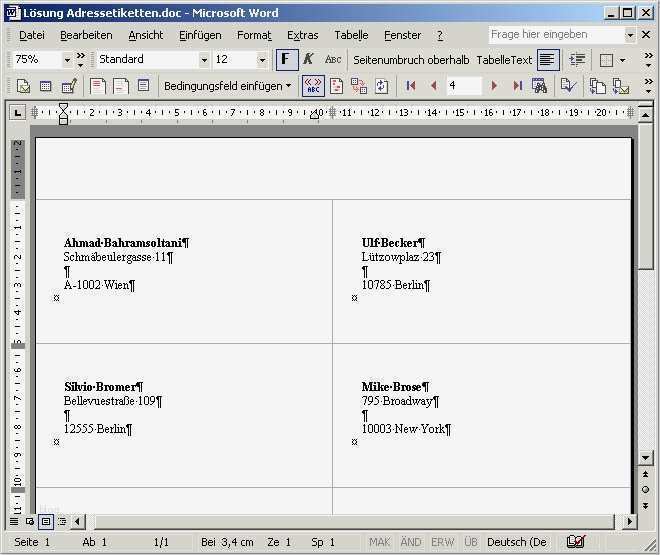The width and height of the screenshot is (660, 555).
Task: Insert merge fields via toolbar icon
Action: pyautogui.click(x=143, y=86)
